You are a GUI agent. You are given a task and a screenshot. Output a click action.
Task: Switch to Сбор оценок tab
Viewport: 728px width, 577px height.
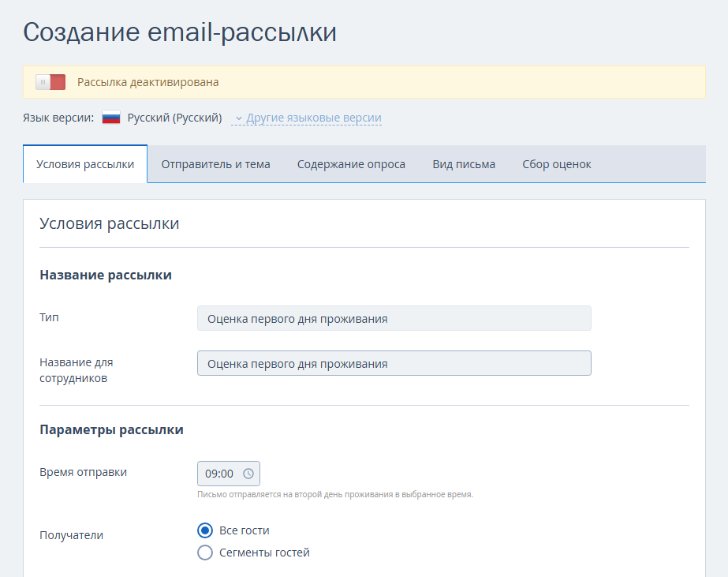(x=556, y=164)
